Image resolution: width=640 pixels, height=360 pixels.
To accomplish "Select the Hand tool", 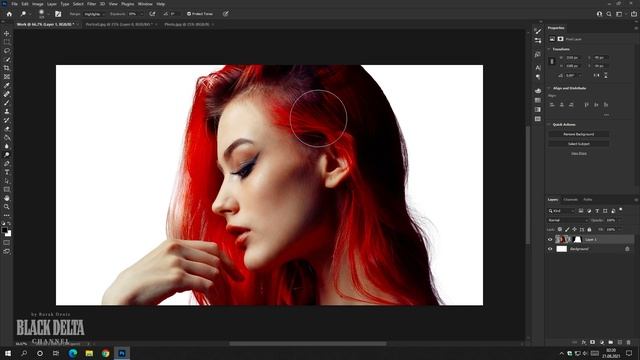I will pyautogui.click(x=7, y=198).
